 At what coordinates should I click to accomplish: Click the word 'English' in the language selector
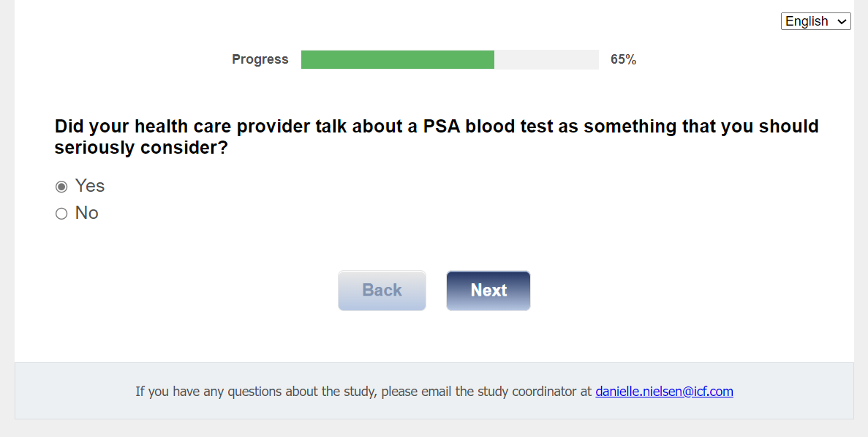point(806,21)
